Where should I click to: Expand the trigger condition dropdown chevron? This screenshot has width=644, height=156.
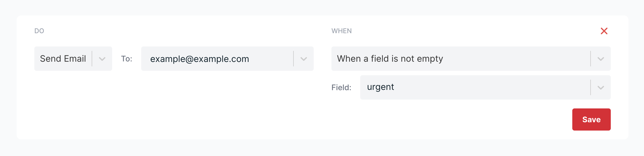tap(601, 59)
